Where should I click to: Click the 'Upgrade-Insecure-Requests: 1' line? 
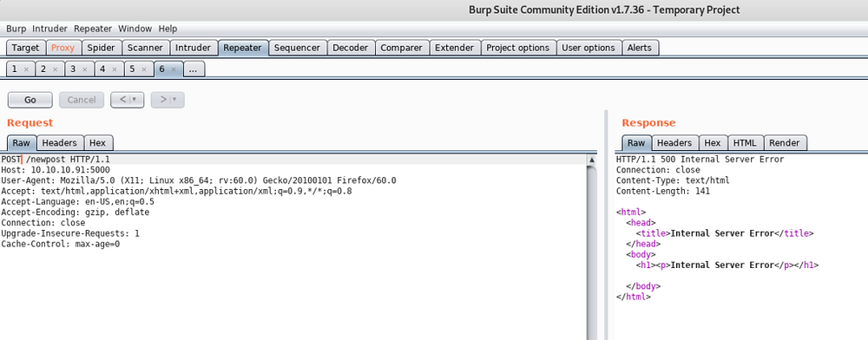pyautogui.click(x=69, y=233)
